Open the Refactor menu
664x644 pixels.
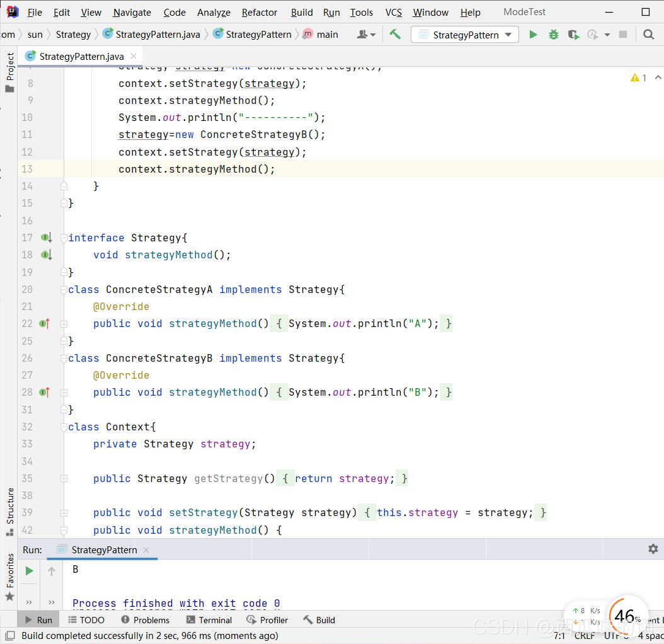(260, 12)
